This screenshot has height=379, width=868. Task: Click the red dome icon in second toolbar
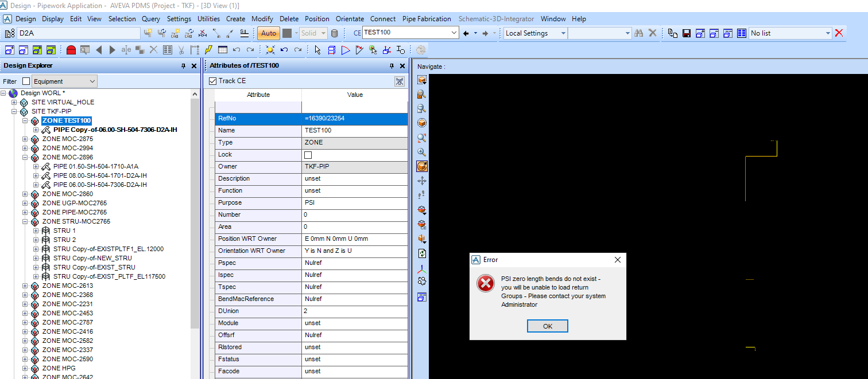coord(71,50)
